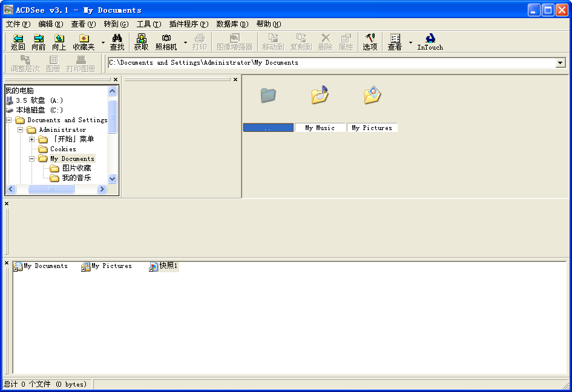The height and width of the screenshot is (392, 572).
Task: Click the 返回 (Back) toolbar icon
Action: click(18, 42)
